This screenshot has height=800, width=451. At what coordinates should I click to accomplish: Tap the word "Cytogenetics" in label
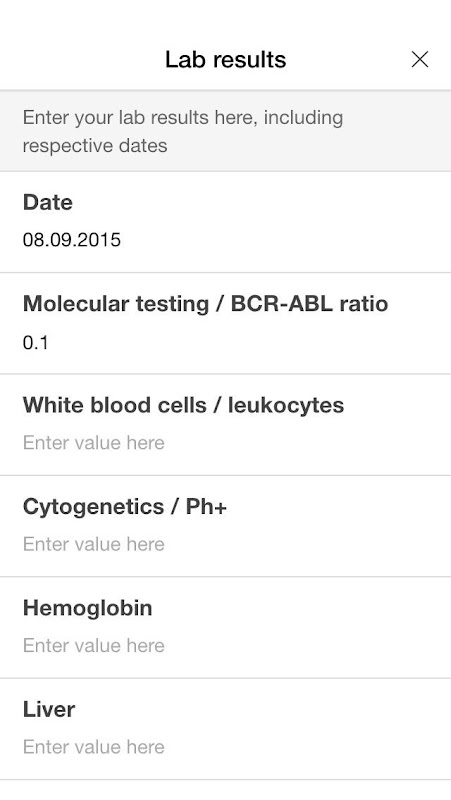[93, 507]
